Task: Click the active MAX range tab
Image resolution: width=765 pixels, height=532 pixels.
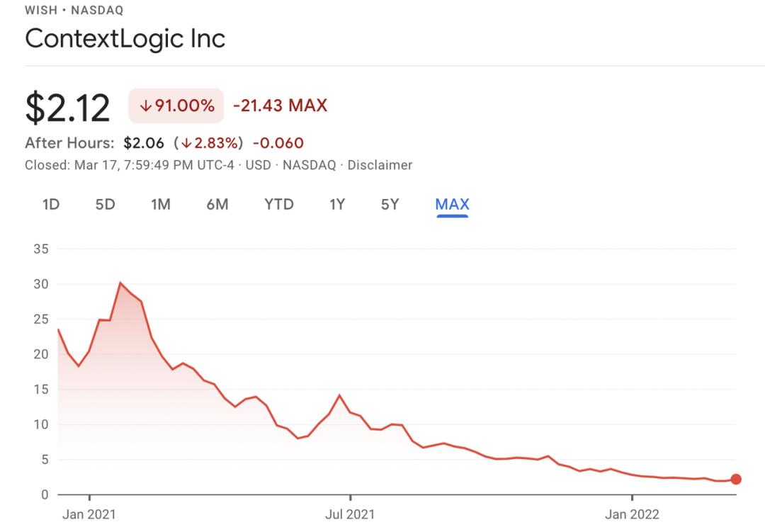Action: (x=453, y=205)
